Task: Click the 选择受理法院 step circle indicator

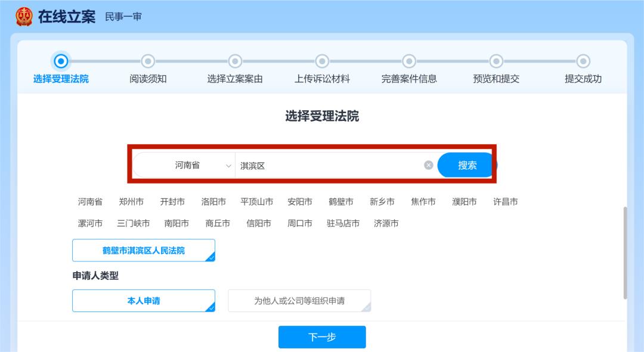Action: [x=61, y=61]
